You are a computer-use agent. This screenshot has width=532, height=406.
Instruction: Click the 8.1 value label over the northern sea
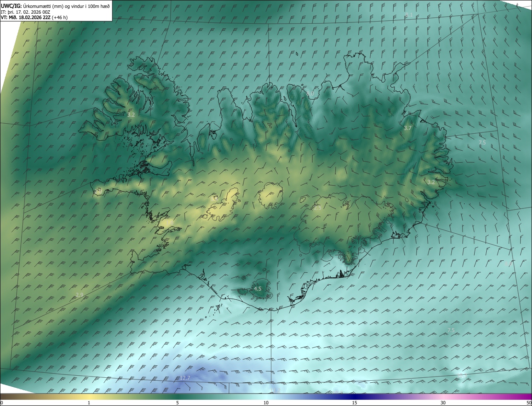point(409,15)
